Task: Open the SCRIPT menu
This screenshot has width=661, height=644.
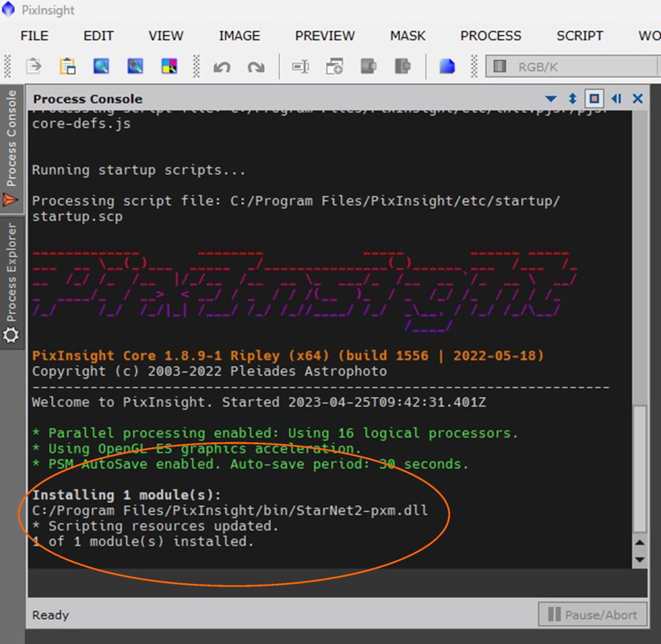Action: coord(579,36)
